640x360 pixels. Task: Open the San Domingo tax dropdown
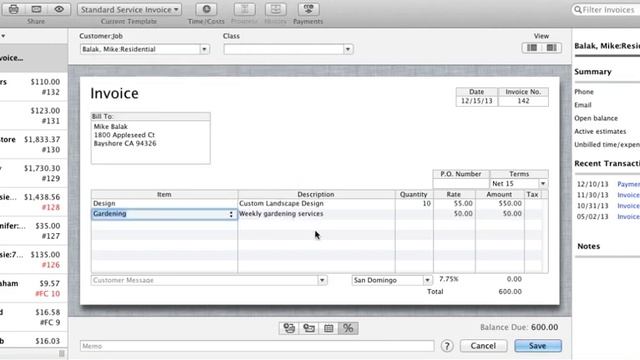point(427,280)
